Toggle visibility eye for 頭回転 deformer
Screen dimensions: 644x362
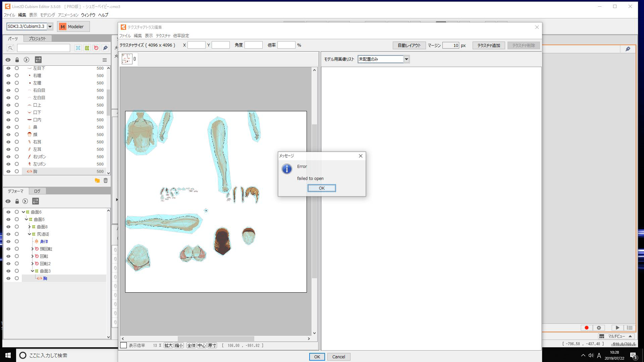pyautogui.click(x=8, y=249)
